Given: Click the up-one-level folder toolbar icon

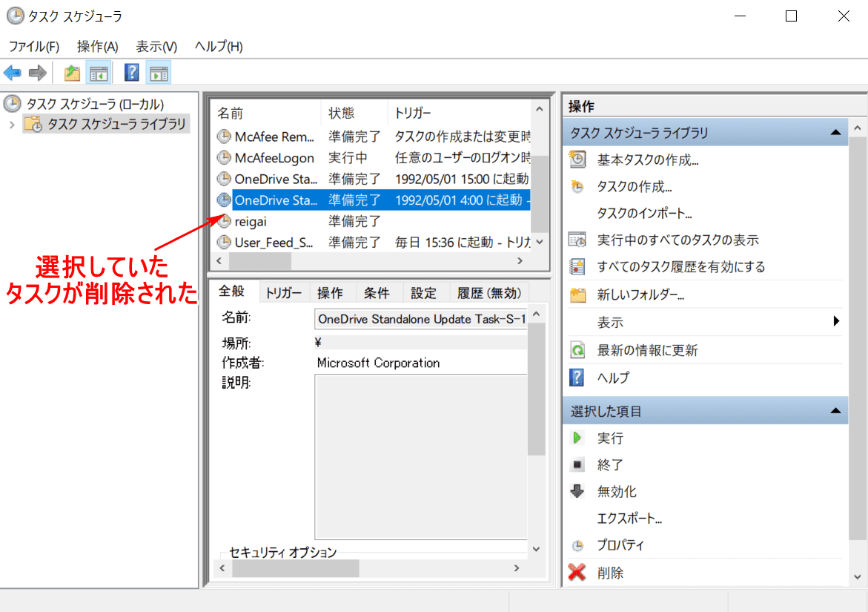Looking at the screenshot, I should coord(72,73).
